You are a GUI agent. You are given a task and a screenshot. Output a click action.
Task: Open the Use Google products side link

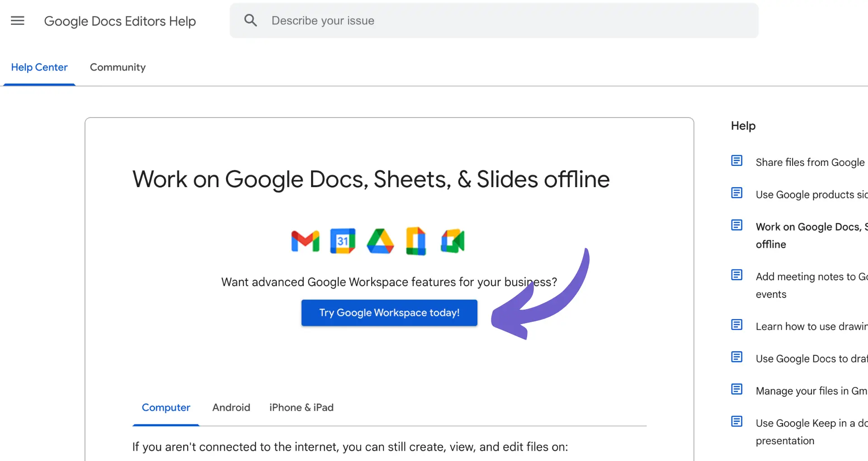click(x=811, y=195)
